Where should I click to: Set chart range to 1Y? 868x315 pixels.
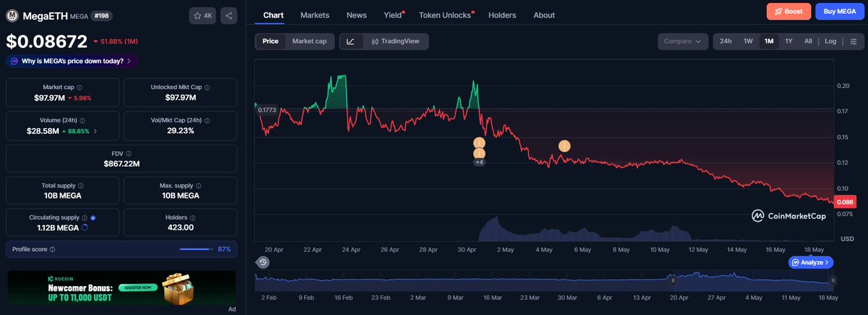[x=788, y=41]
